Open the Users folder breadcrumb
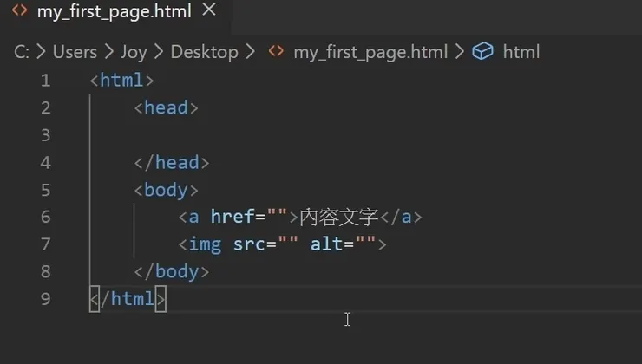This screenshot has width=642, height=364. [x=75, y=52]
